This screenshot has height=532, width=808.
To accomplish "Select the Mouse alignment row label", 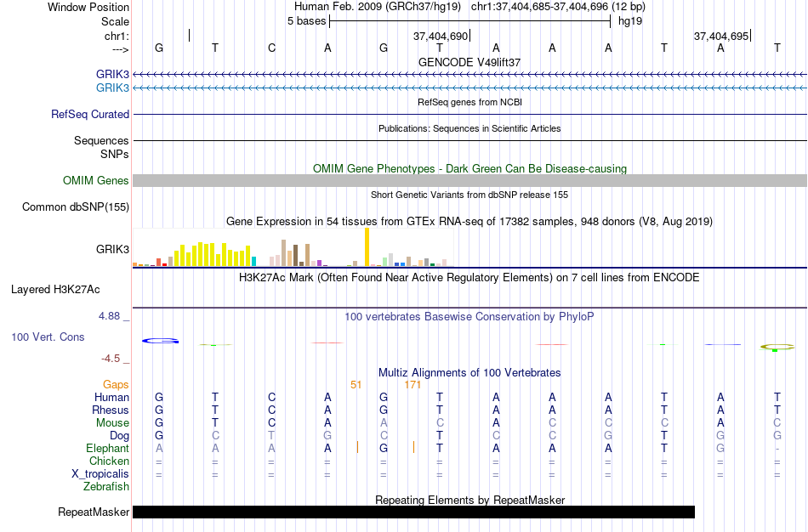I will click(112, 423).
